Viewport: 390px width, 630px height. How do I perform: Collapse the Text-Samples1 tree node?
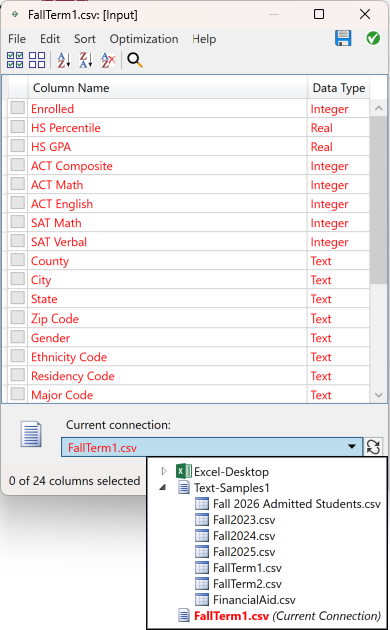pos(163,487)
